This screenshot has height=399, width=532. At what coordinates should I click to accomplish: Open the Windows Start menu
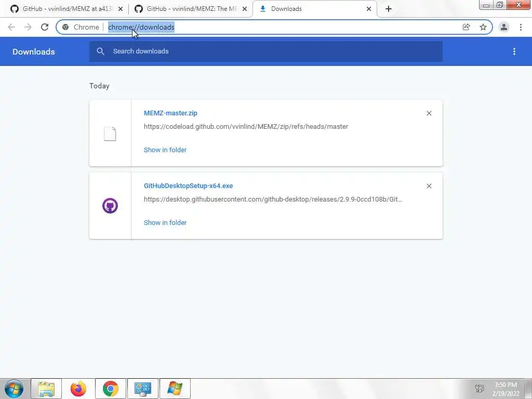click(14, 389)
